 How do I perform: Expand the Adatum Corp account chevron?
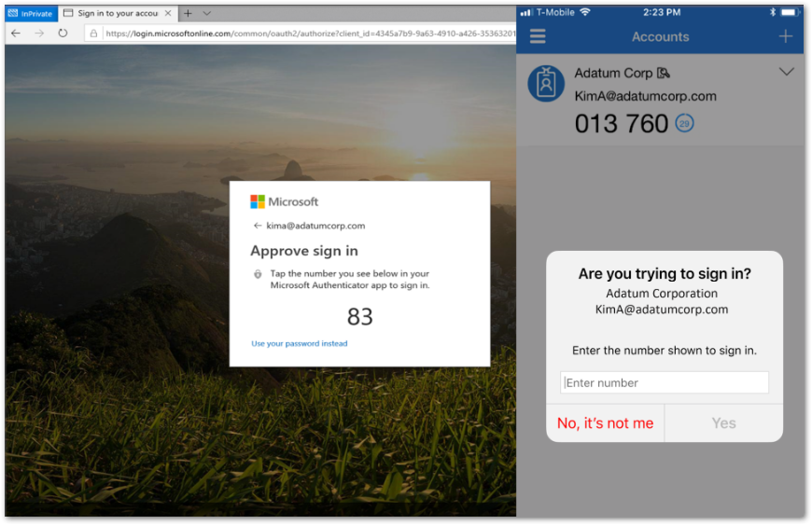click(x=786, y=72)
